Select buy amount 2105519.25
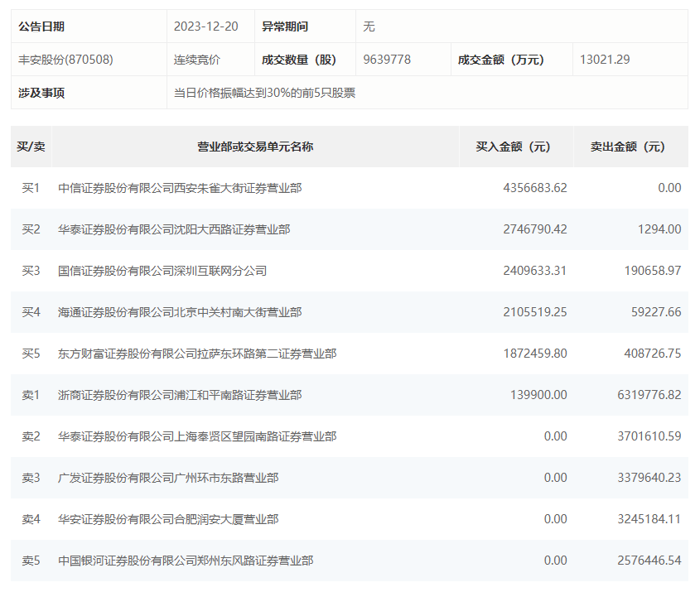This screenshot has height=592, width=700. (x=535, y=312)
